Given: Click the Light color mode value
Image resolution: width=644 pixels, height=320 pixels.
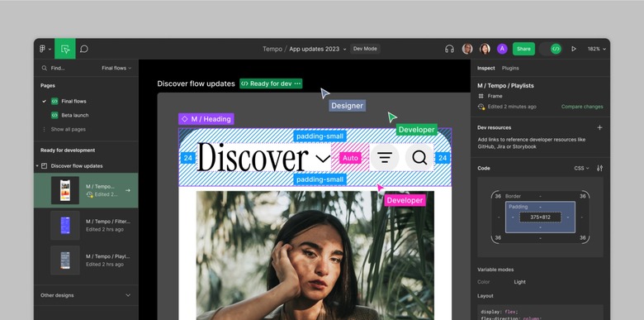Looking at the screenshot, I should (519, 282).
